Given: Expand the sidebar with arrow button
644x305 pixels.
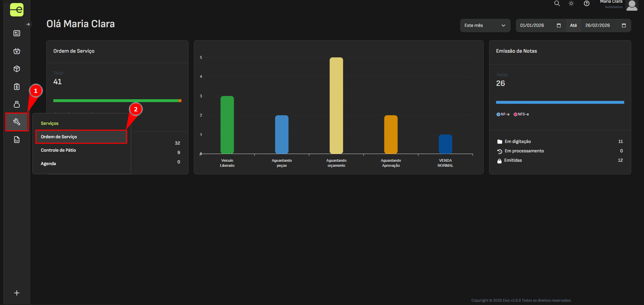Looking at the screenshot, I should (28, 24).
